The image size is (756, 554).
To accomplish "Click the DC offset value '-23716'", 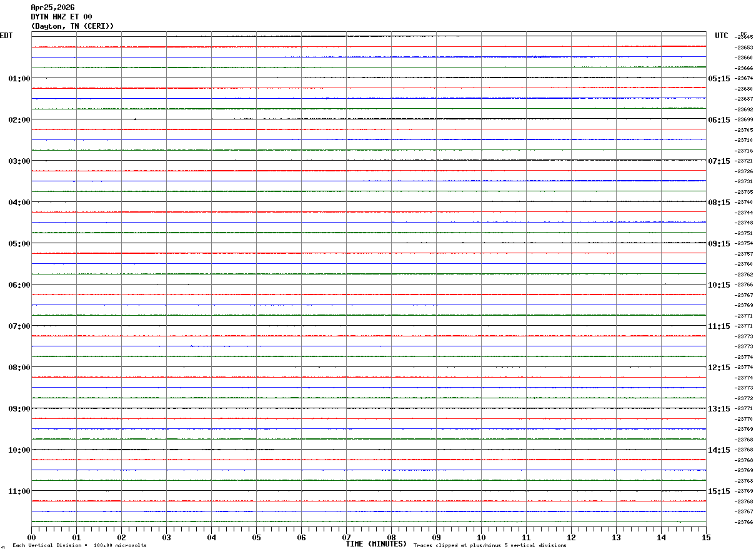I will click(x=744, y=151).
